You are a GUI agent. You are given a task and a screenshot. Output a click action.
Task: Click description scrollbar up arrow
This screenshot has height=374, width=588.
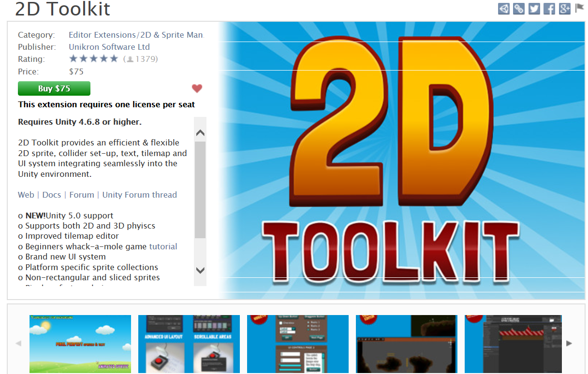[200, 133]
